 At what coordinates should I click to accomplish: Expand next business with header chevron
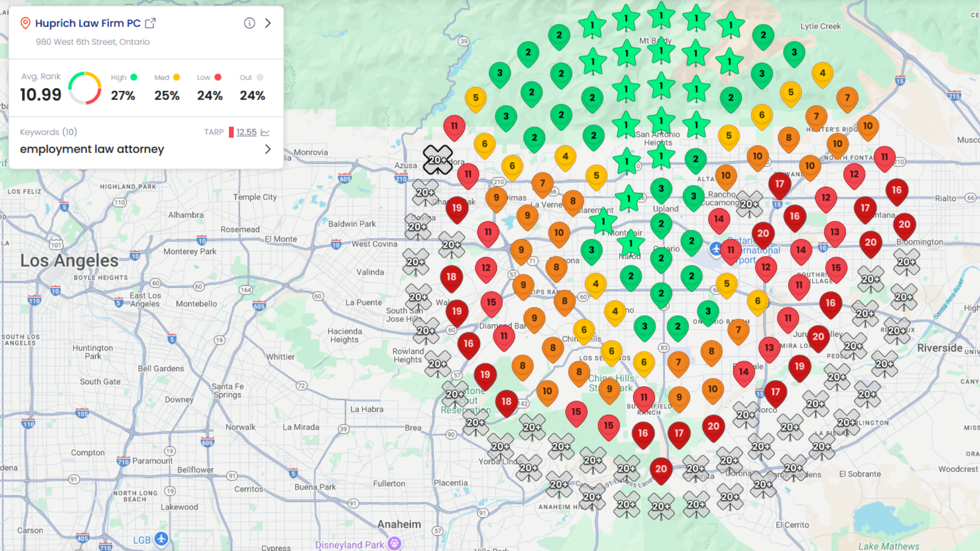(268, 23)
